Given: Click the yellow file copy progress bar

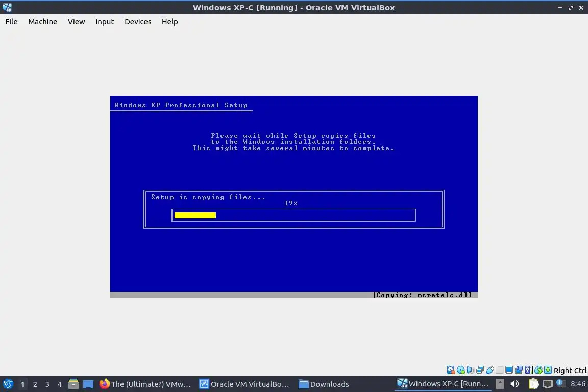Looking at the screenshot, I should point(195,215).
